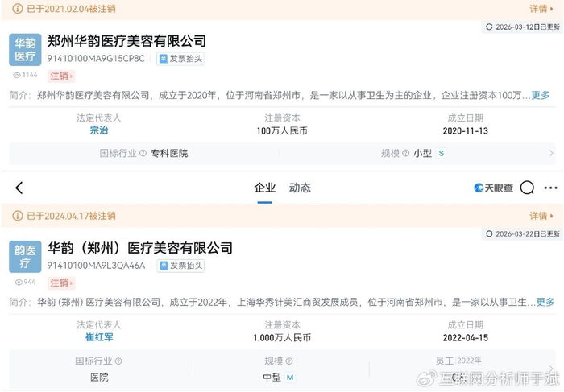Select company title 郑州华韵医疗美容有限公司
Image resolution: width=564 pixels, height=392 pixels.
(x=127, y=41)
